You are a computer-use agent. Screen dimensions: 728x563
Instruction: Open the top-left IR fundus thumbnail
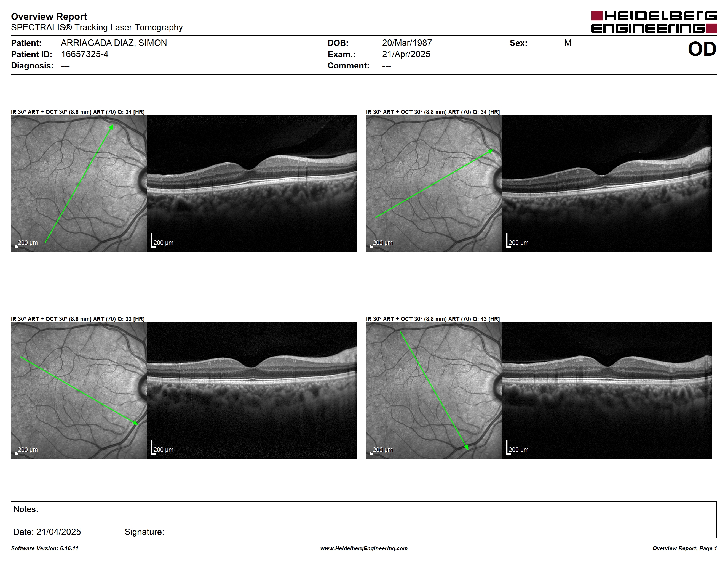pyautogui.click(x=79, y=184)
